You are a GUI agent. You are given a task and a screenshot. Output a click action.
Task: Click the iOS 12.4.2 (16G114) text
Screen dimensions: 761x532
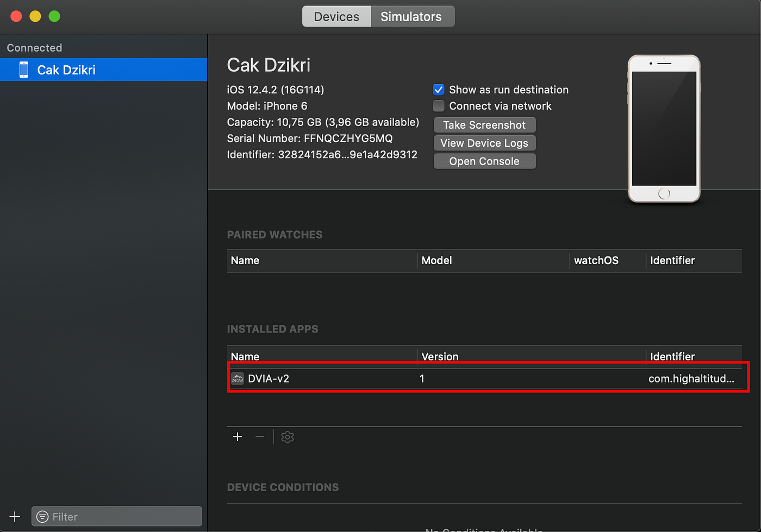[x=276, y=90]
